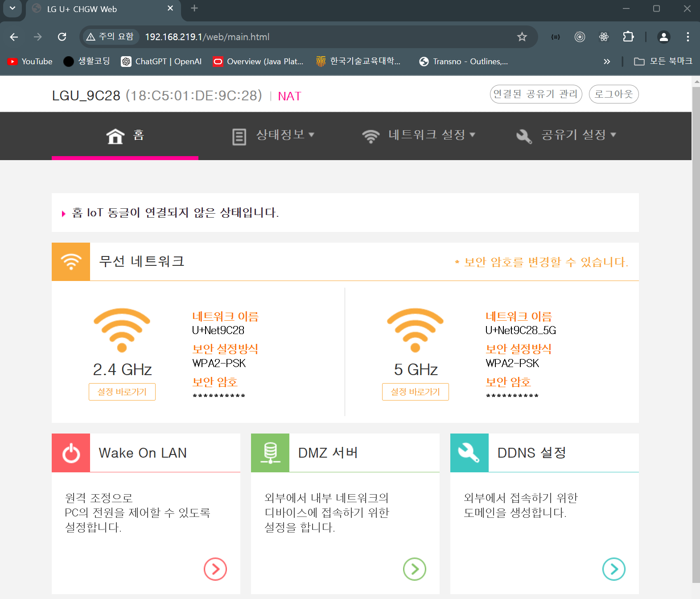Viewport: 700px width, 599px height.
Task: Click the 로그아웃 button
Action: tap(614, 94)
